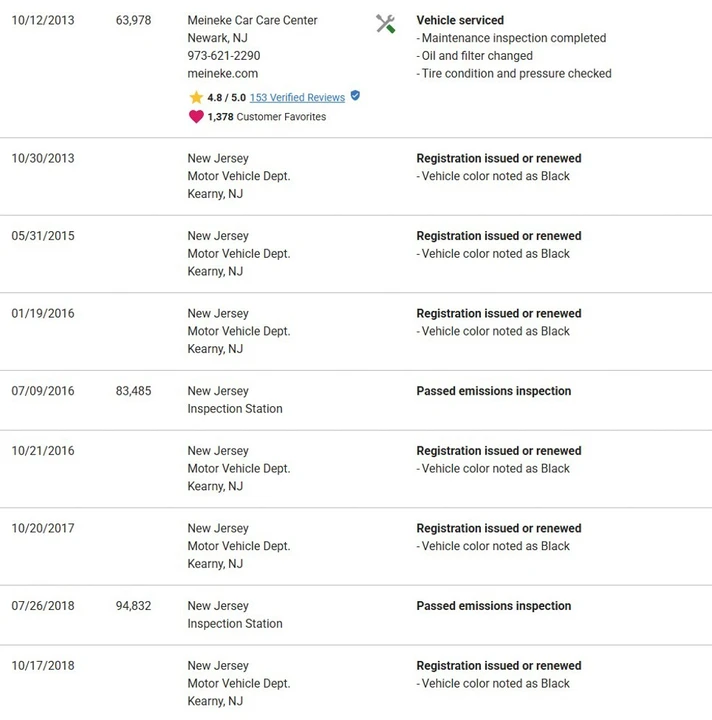Click the phone number 973-621-2290

click(224, 56)
